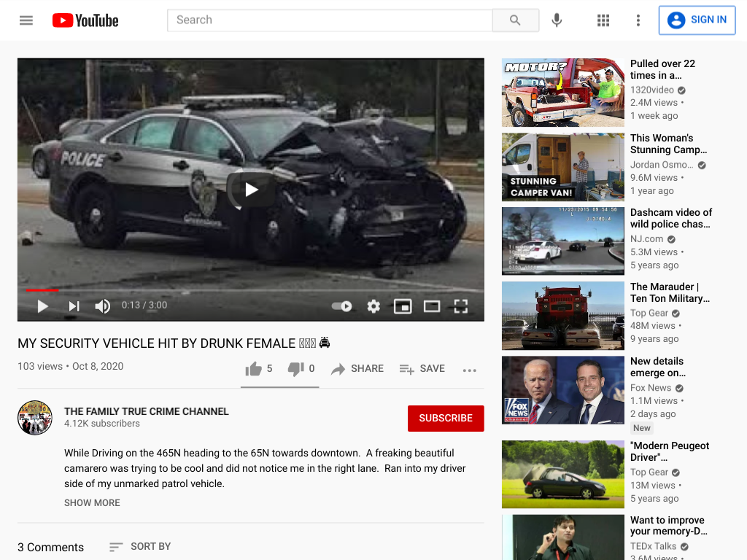747x560 pixels.
Task: Click '4.12K subscribers' text
Action: coord(102,424)
